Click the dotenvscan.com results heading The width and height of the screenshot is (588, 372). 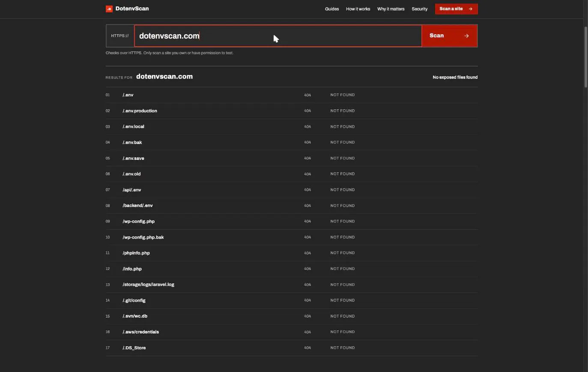(x=164, y=77)
